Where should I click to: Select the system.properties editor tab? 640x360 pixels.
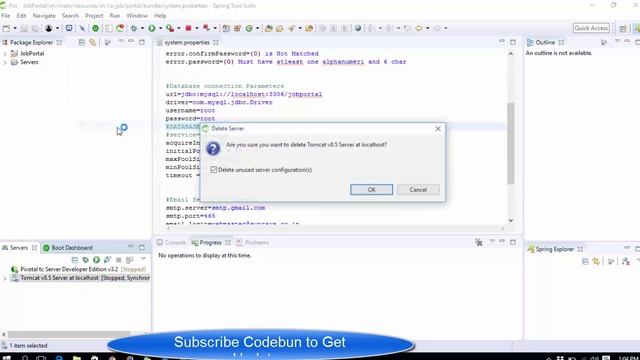point(188,42)
